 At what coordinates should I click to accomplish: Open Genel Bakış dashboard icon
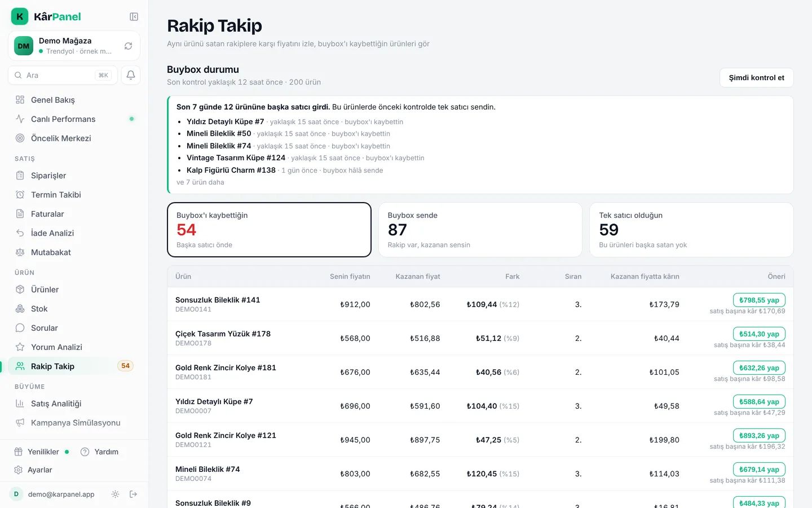coord(20,100)
